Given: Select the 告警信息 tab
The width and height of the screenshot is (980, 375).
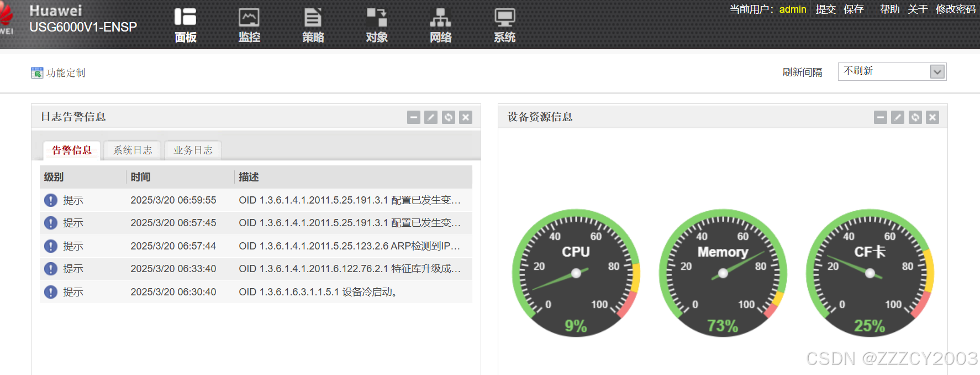Looking at the screenshot, I should click(x=72, y=150).
